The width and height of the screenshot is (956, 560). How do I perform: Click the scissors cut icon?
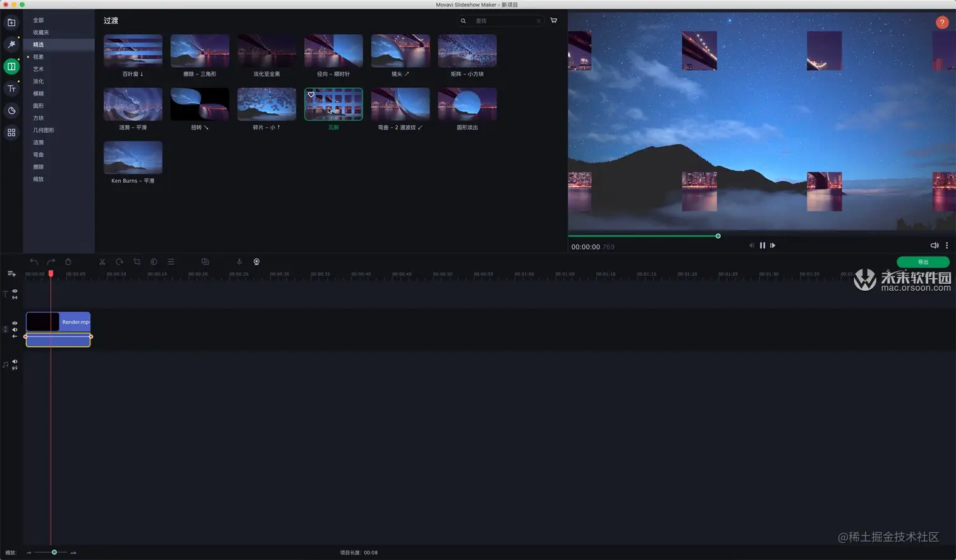pos(102,262)
